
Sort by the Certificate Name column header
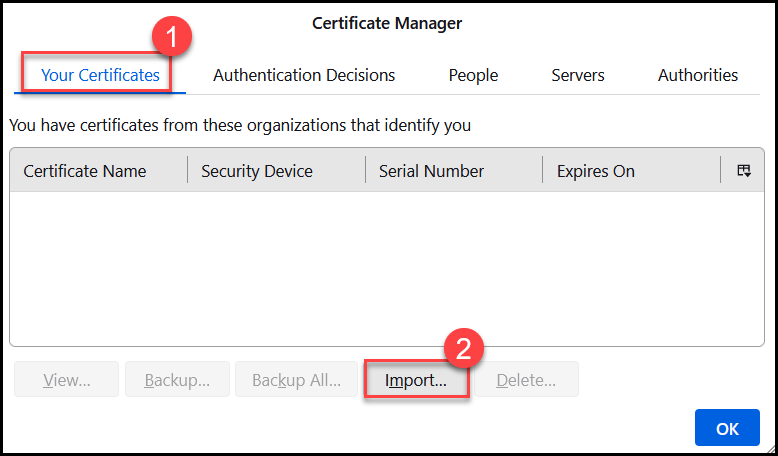point(85,171)
